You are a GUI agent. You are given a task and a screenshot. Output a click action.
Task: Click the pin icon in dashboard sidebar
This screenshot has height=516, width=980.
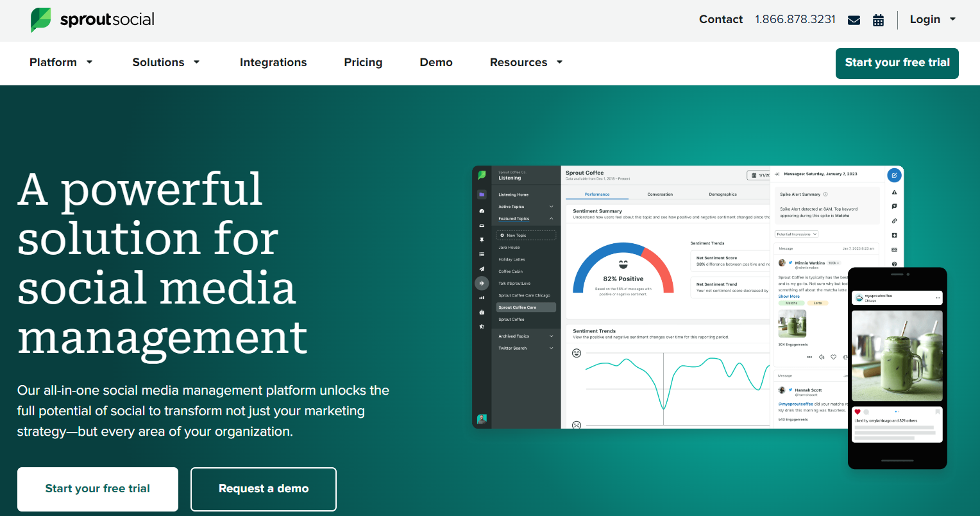(482, 240)
